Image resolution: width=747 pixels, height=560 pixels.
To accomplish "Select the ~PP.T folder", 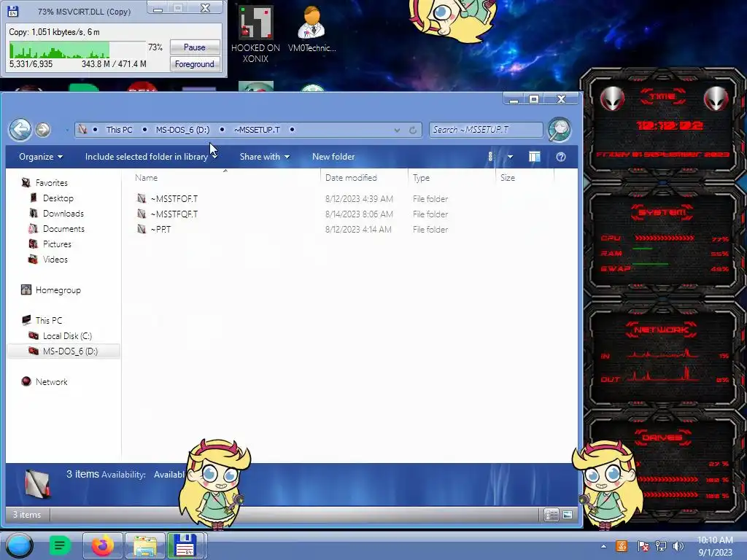I will (x=160, y=229).
